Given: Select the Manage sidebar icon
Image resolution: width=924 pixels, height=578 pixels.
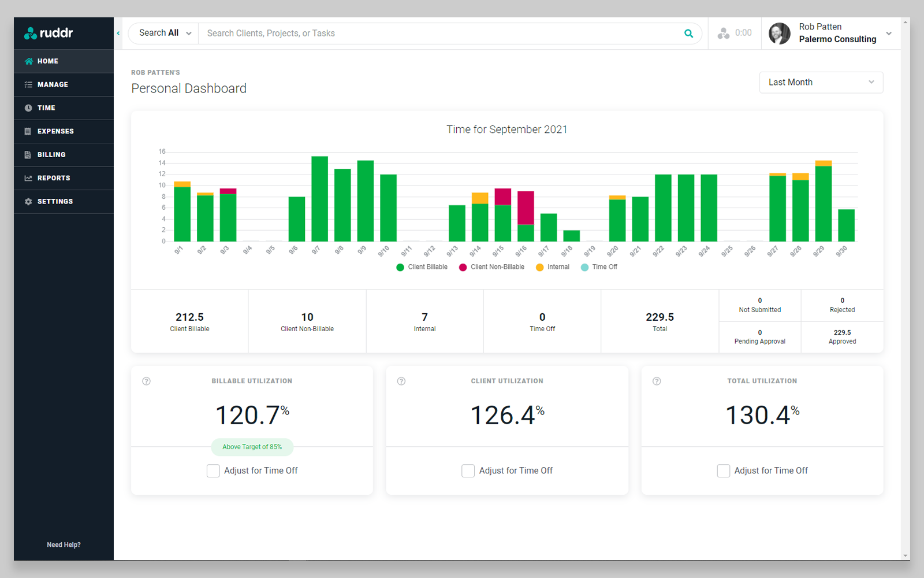Looking at the screenshot, I should coord(28,84).
